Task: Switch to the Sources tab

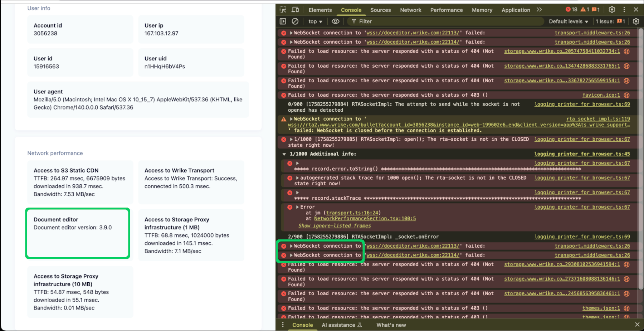Action: 380,10
